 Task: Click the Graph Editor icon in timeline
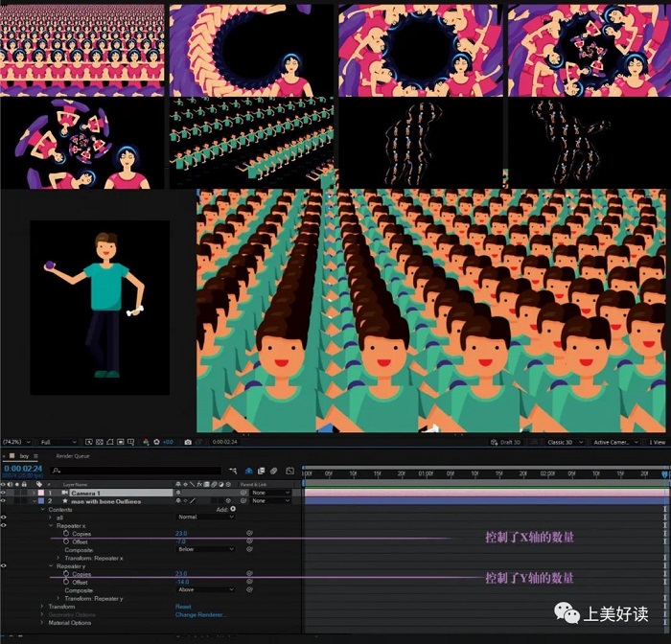click(x=288, y=471)
